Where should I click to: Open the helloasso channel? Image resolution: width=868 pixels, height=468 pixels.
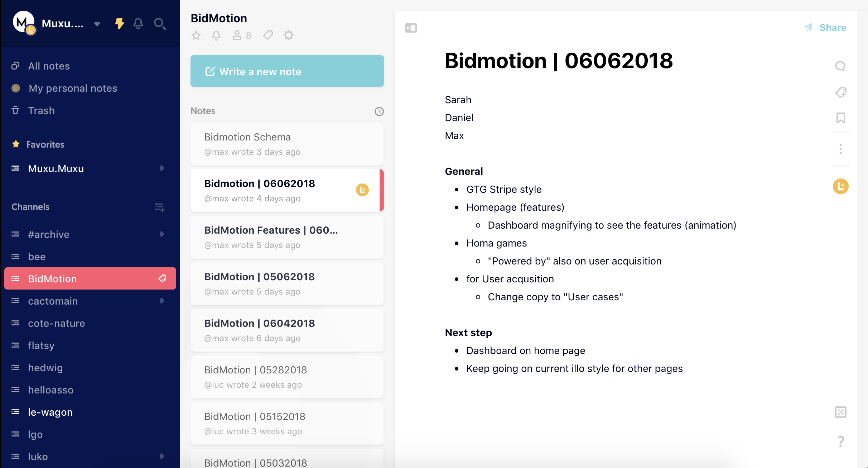click(x=90, y=390)
